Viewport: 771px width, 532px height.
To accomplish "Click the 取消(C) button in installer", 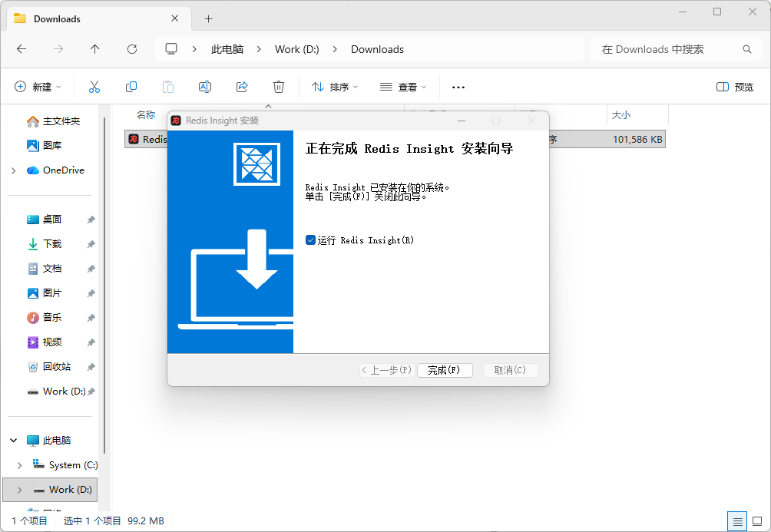I will [511, 370].
